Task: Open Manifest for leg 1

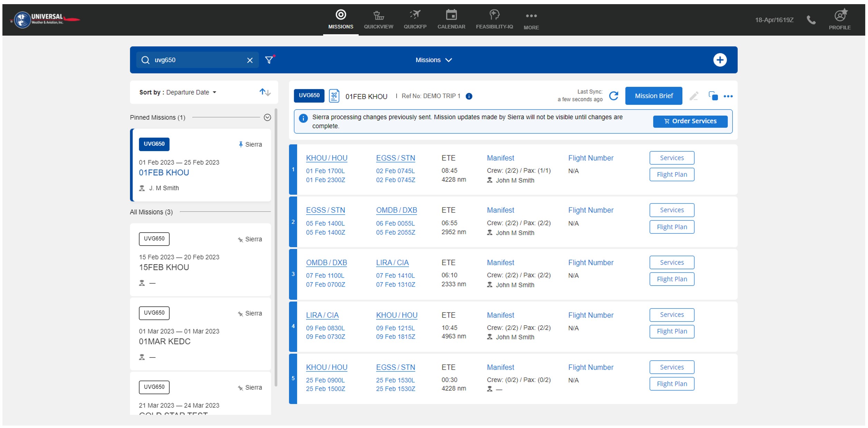Action: tap(500, 158)
